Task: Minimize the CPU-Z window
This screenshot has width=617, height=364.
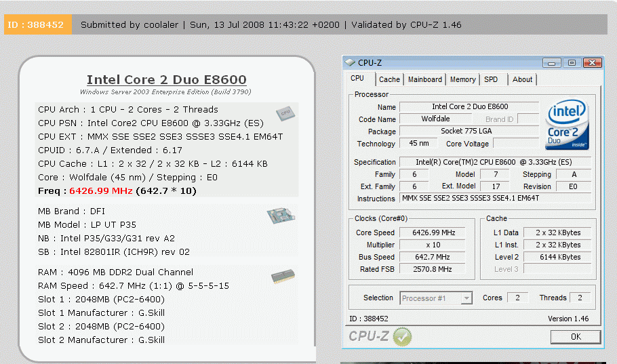Action: click(x=552, y=63)
